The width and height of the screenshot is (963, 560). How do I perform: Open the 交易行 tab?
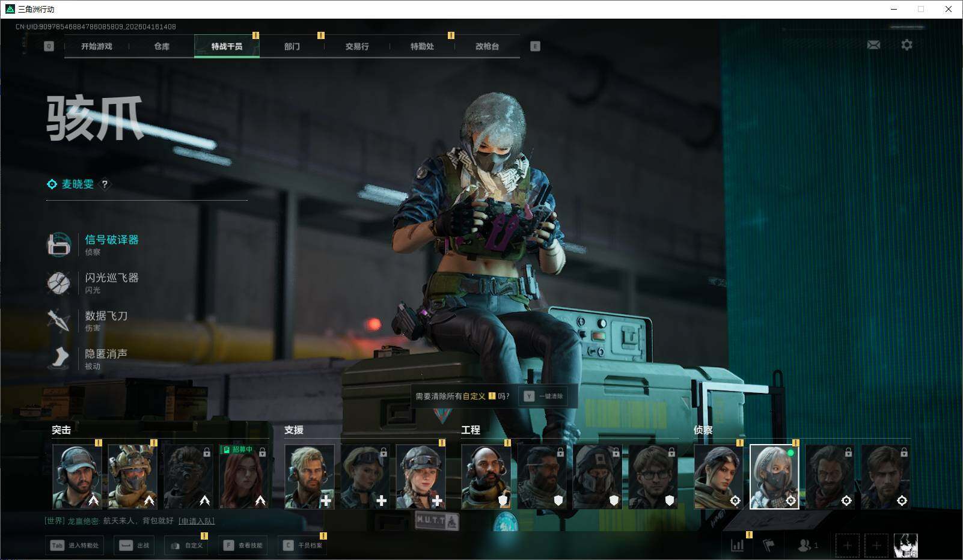pos(356,46)
